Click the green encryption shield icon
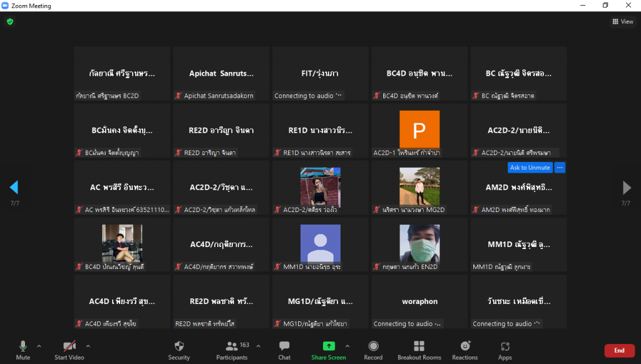641x364 pixels. point(9,21)
